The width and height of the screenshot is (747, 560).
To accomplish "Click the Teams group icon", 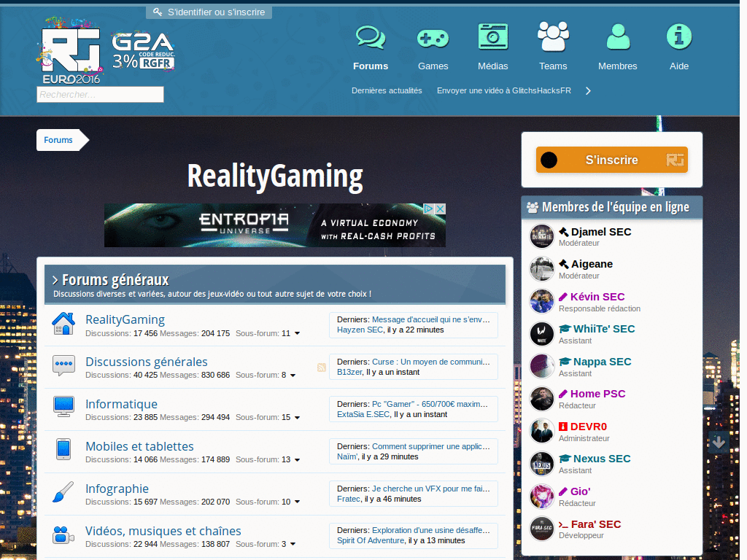I will (x=553, y=36).
